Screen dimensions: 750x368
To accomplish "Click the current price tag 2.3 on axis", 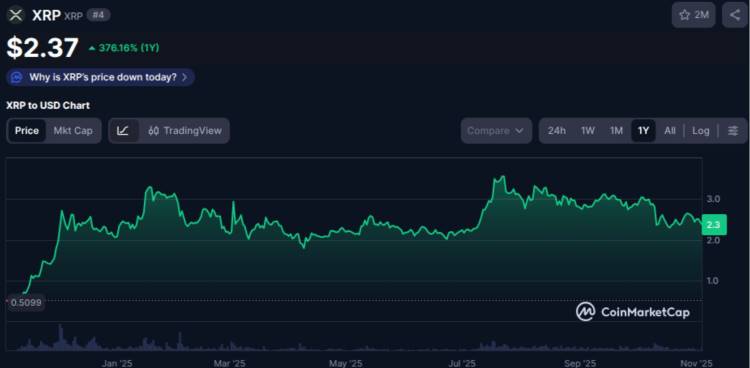I will point(714,225).
